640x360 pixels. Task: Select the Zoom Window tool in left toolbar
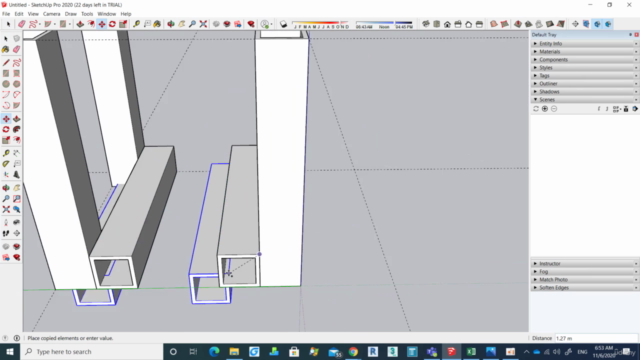pos(16,199)
